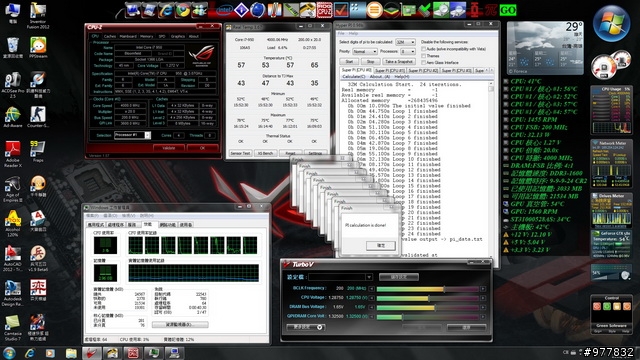Confirm the PI calculation done dialog
Viewport: 640px width, 360px height.
[x=380, y=245]
